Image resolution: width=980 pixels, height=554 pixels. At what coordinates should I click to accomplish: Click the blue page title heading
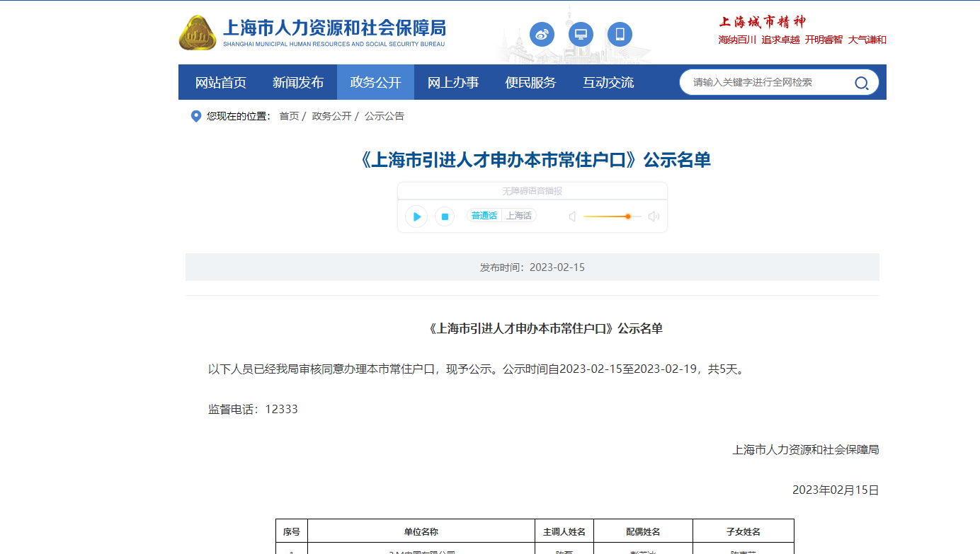(x=532, y=160)
